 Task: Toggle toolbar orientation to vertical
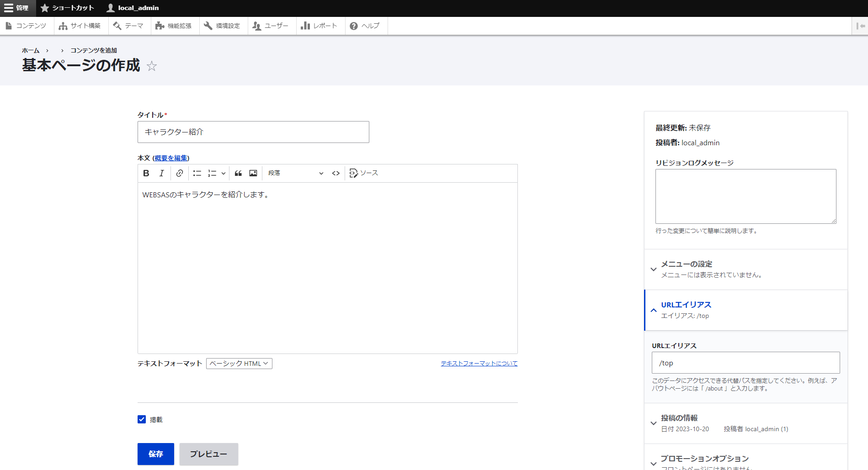click(860, 26)
